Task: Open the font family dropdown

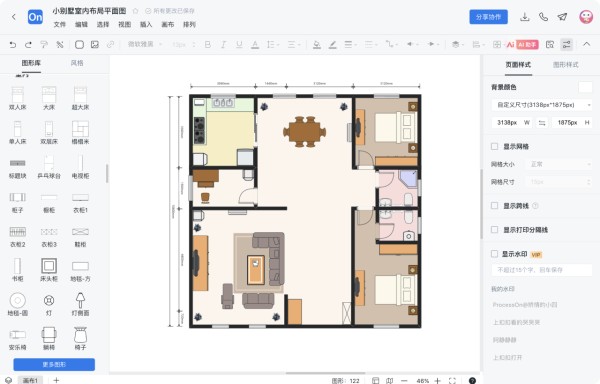Action: (145, 44)
